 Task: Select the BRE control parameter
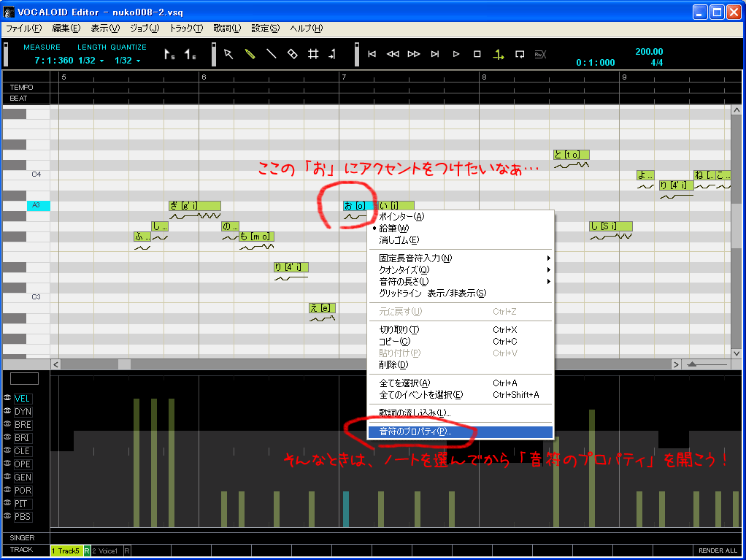point(23,424)
